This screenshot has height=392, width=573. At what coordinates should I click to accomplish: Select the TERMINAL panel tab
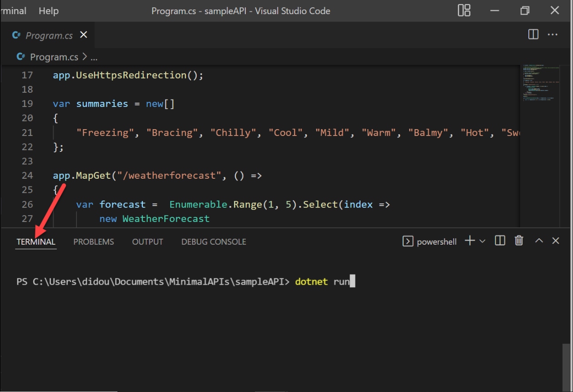[36, 242]
